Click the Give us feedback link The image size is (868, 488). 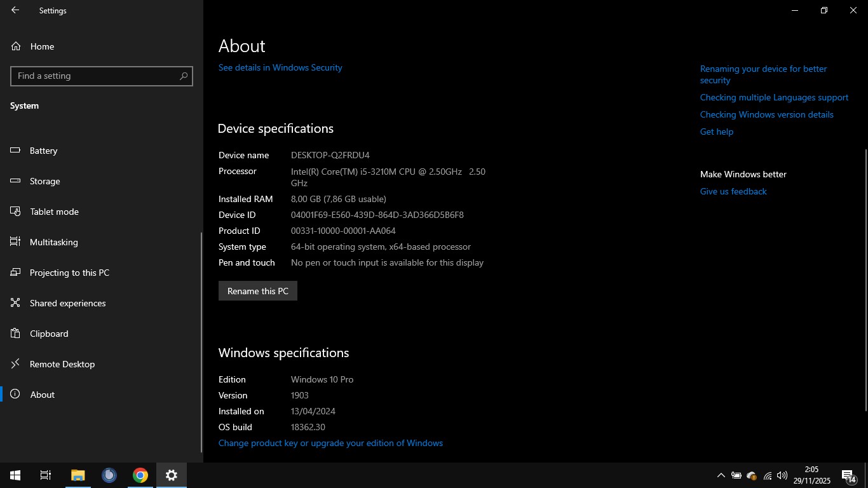click(733, 191)
